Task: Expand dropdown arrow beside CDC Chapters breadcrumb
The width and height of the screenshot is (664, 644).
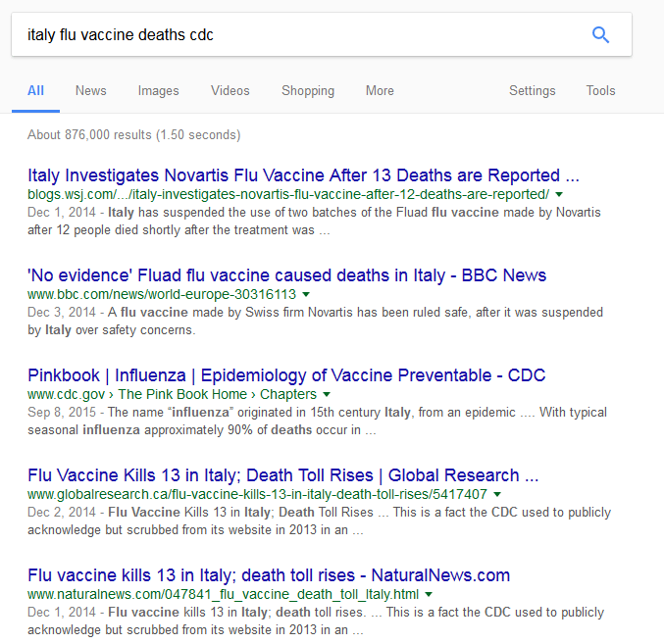Action: coord(325,394)
